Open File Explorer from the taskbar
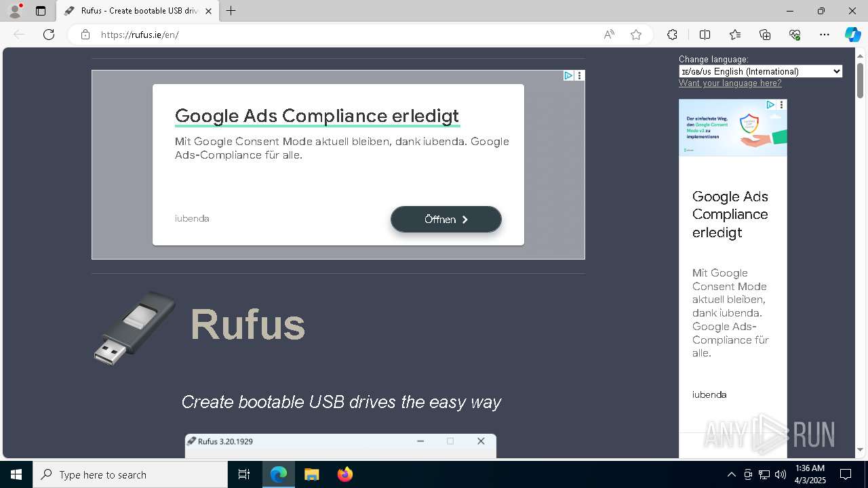Viewport: 868px width, 488px height. pyautogui.click(x=311, y=474)
